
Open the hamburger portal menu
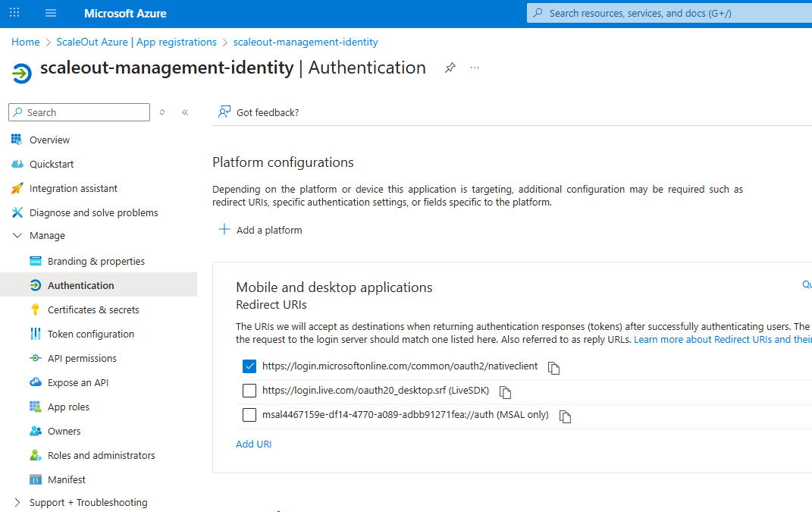click(51, 13)
